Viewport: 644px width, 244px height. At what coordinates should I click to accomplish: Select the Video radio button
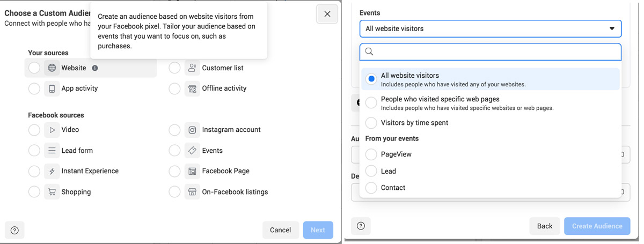(34, 130)
